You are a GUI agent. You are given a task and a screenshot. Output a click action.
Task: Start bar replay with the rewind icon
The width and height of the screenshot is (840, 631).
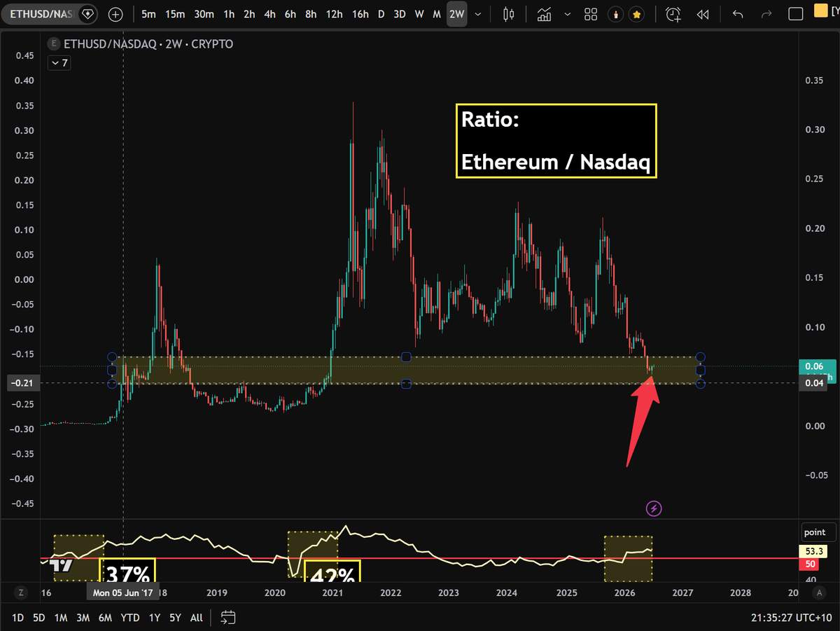coord(703,14)
